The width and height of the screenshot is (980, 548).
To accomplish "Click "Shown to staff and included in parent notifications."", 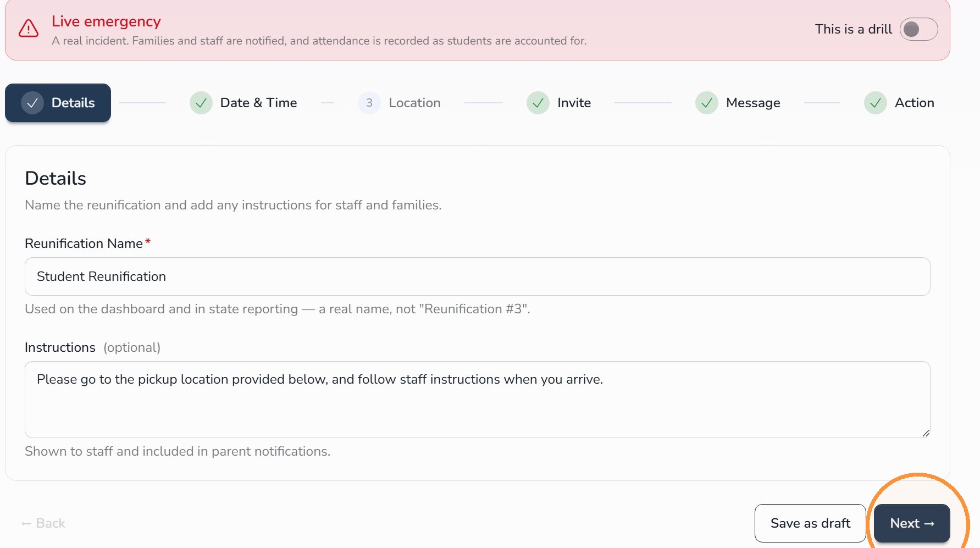I will (x=178, y=451).
